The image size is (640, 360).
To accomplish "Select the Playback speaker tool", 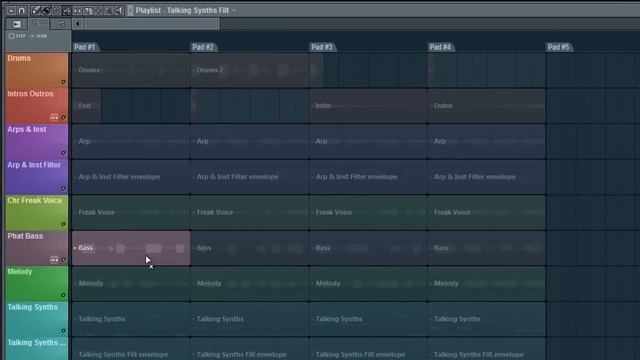I will tap(119, 11).
